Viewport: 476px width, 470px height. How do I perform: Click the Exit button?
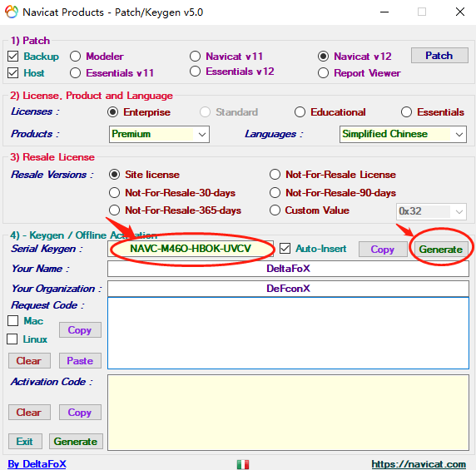tap(25, 442)
